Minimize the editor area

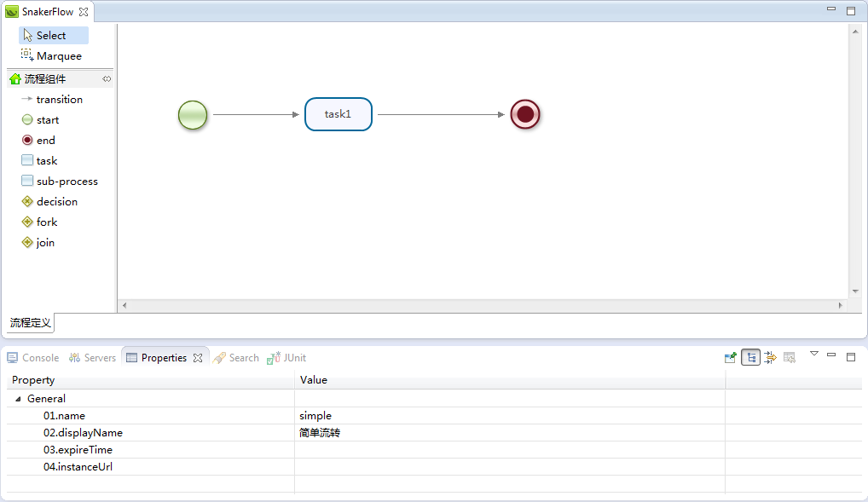click(831, 9)
